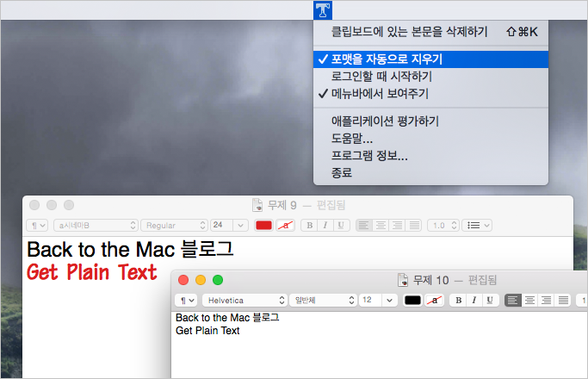
Task: Toggle Underline in 무제 9 toolbar
Action: 341,225
